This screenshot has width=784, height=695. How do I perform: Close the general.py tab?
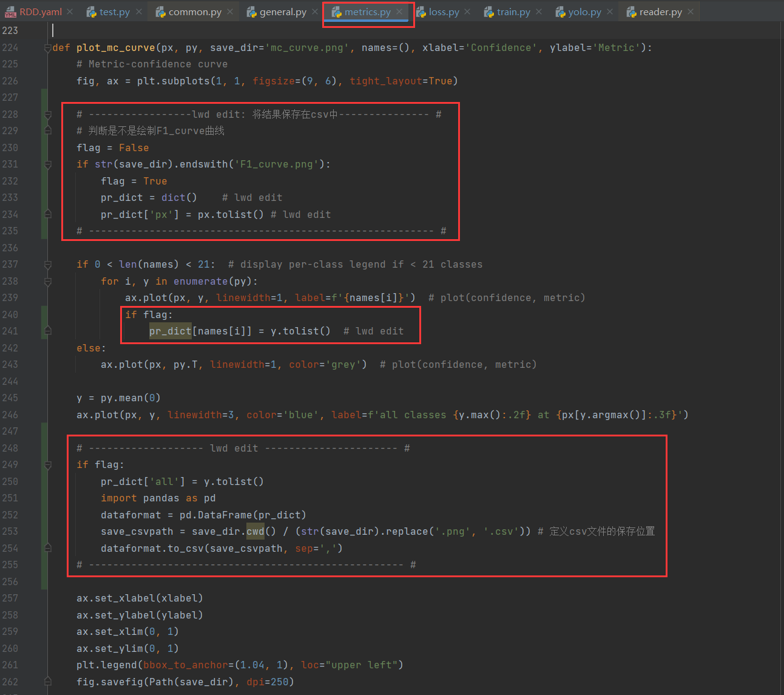click(315, 12)
